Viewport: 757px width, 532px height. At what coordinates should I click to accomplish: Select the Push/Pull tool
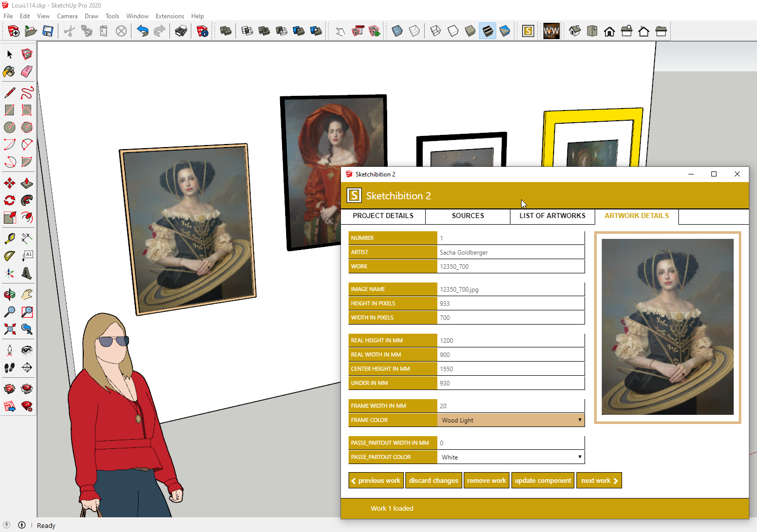coord(27,183)
